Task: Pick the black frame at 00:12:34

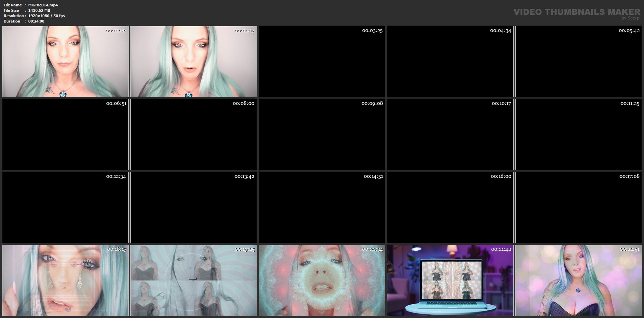Action: 65,207
